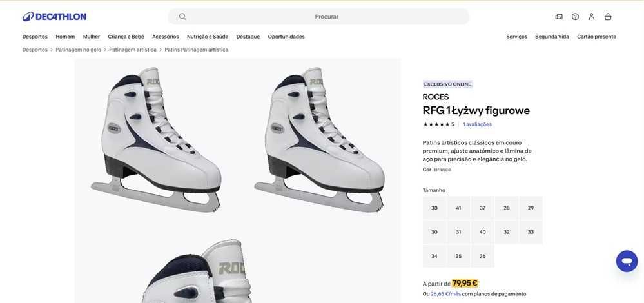Screen dimensions: 644x303
Task: Open the Nutrição e Saúde menu
Action: (x=208, y=37)
